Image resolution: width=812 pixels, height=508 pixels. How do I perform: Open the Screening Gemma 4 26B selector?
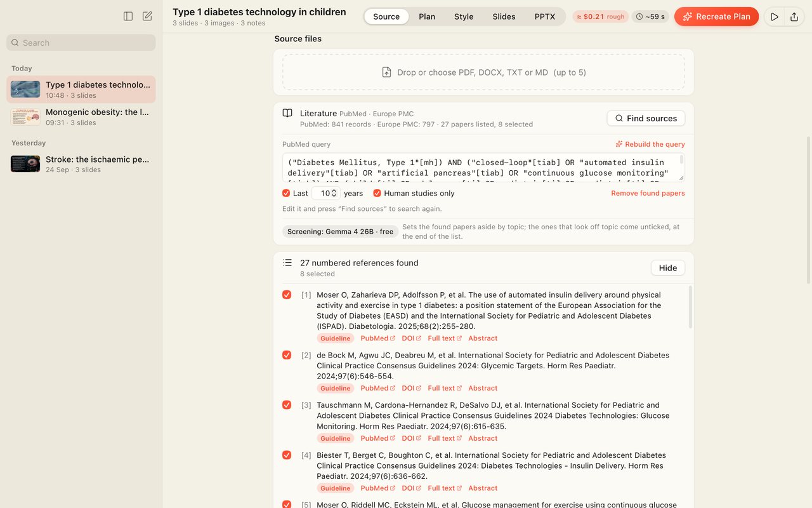[340, 232]
